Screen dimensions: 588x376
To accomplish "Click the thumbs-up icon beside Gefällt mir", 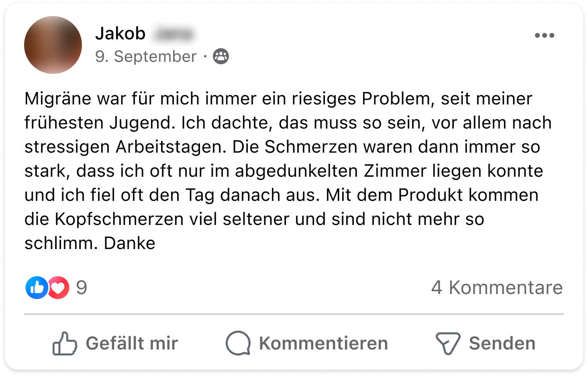I will coord(65,343).
